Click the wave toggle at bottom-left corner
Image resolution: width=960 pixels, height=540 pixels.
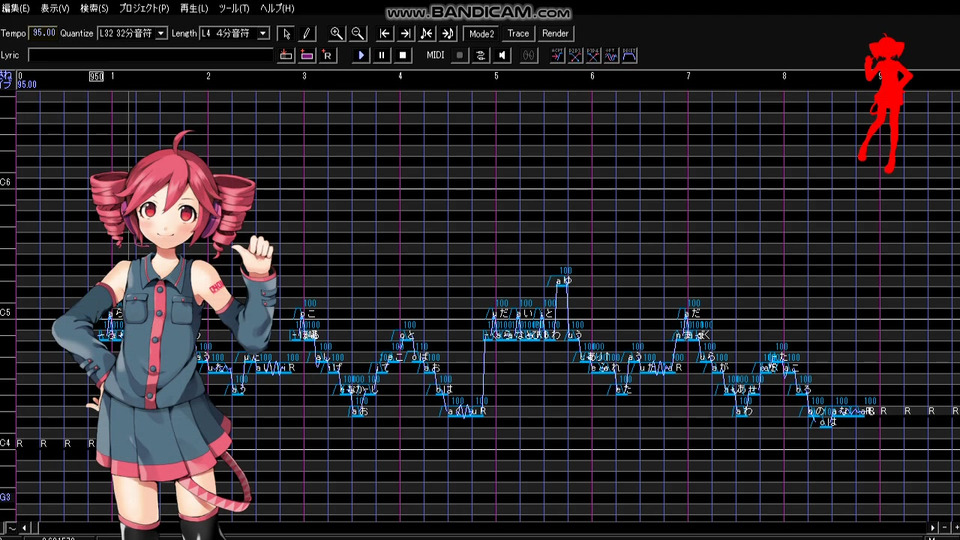click(x=12, y=527)
